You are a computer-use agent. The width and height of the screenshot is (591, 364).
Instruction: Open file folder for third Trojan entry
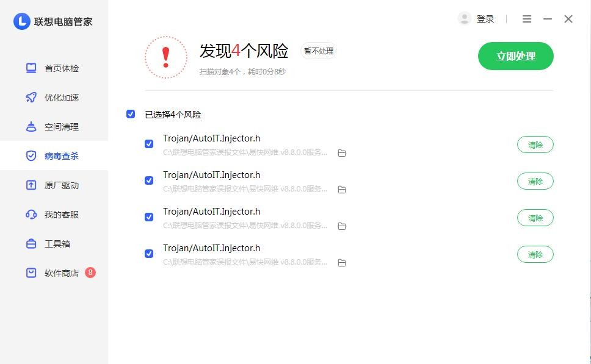(342, 226)
